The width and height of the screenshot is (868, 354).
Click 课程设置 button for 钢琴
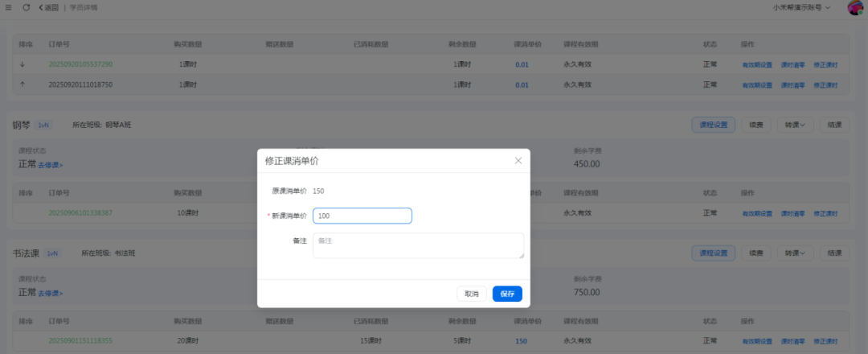coord(713,125)
